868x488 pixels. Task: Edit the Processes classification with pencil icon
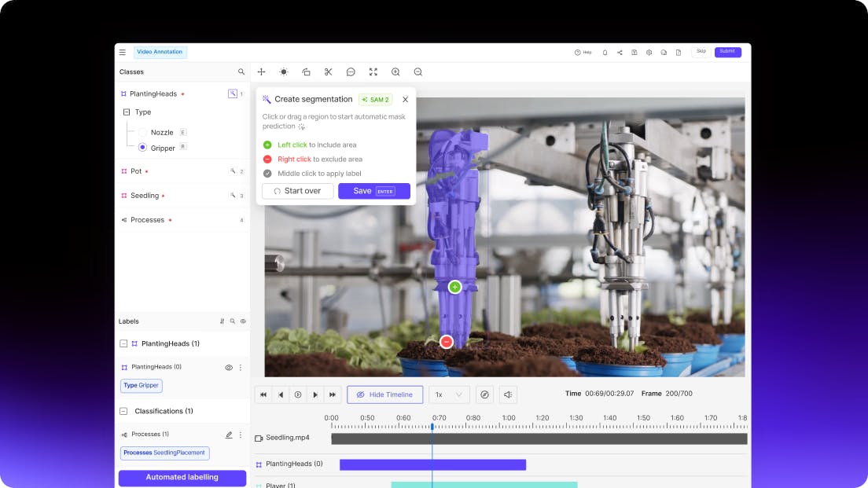point(229,435)
